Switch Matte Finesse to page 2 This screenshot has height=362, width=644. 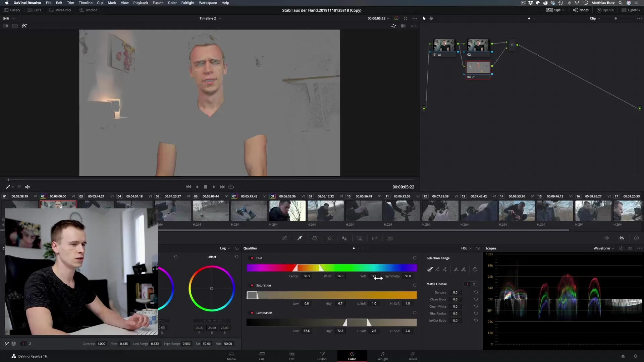474,284
